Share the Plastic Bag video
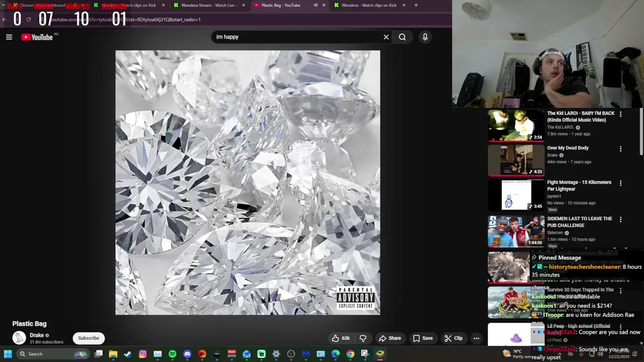Viewport: 644px width, 362px height. (x=390, y=338)
